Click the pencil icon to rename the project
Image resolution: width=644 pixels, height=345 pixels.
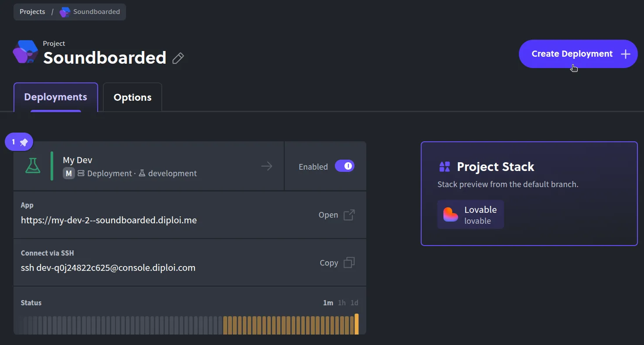(x=178, y=58)
